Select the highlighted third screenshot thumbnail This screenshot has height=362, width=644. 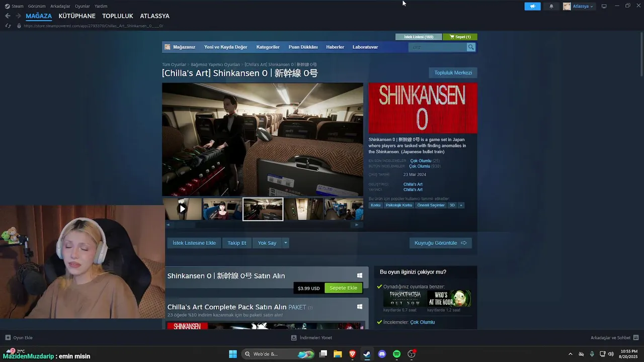click(263, 209)
